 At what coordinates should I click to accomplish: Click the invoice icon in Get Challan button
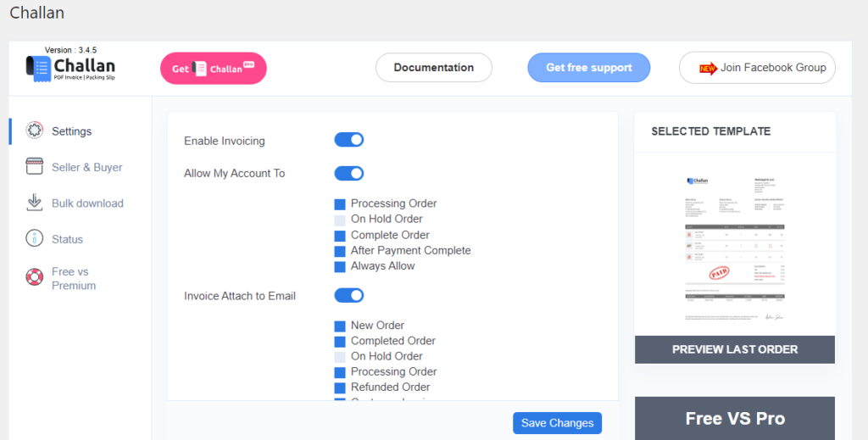[x=200, y=69]
